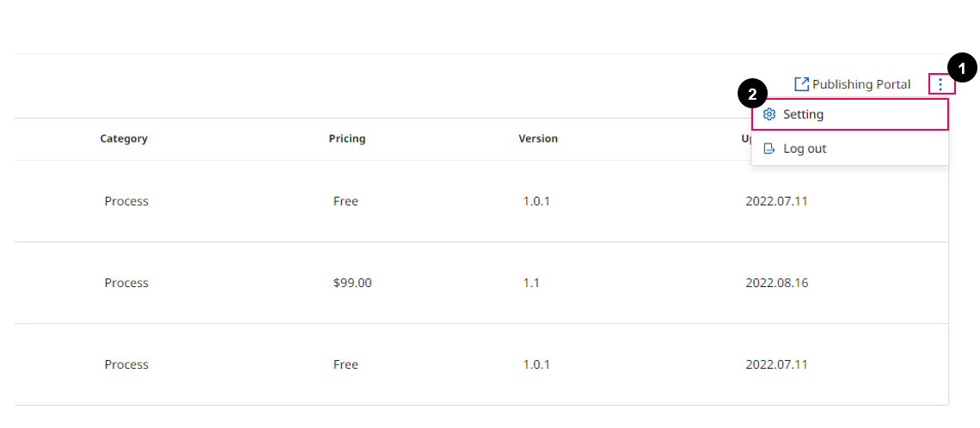Click the Free pricing in the third row
Image resolution: width=980 pixels, height=428 pixels.
click(x=346, y=364)
